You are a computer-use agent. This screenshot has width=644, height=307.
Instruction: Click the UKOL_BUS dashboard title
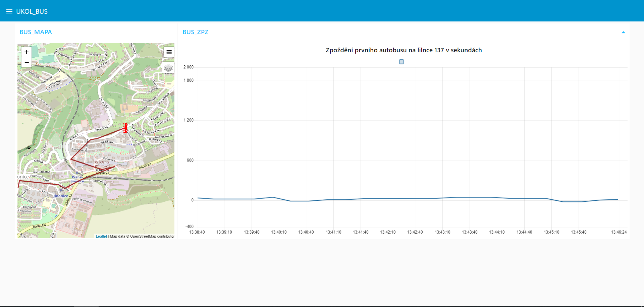32,11
